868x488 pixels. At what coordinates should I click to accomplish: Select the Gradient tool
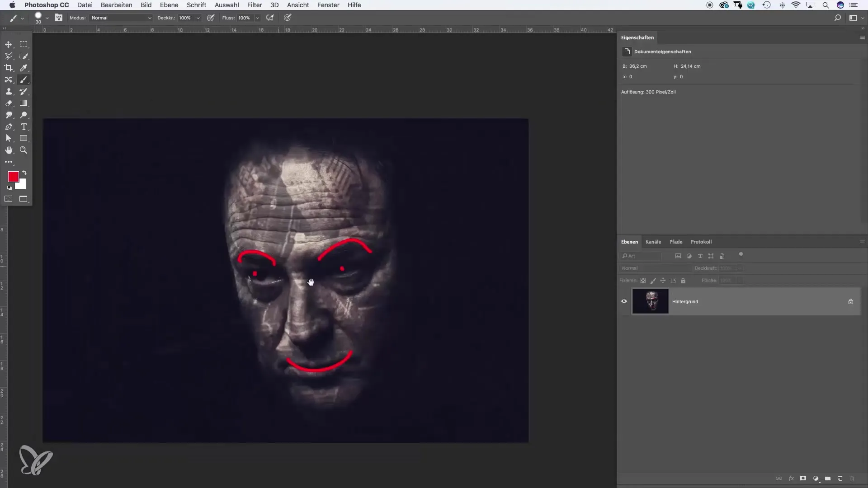tap(24, 103)
